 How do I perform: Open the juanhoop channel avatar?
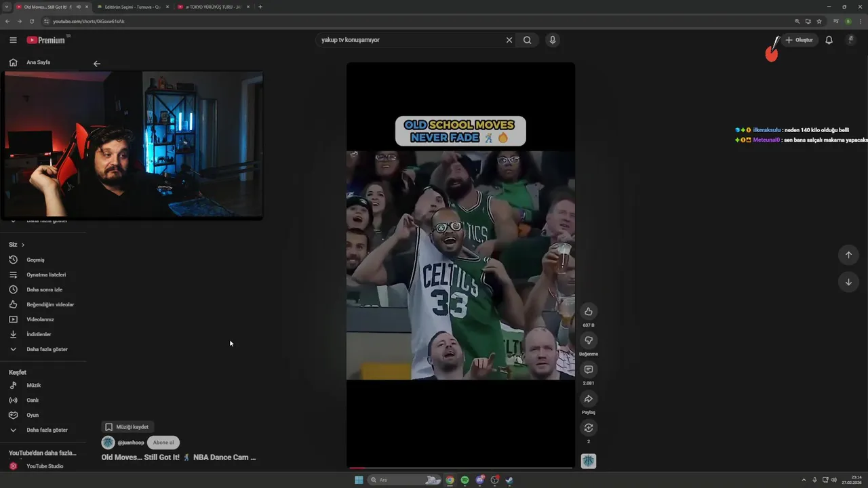[108, 443]
